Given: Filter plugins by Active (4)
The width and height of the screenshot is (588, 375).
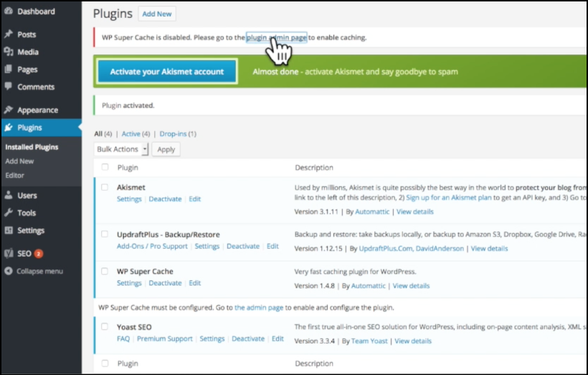Looking at the screenshot, I should (136, 134).
